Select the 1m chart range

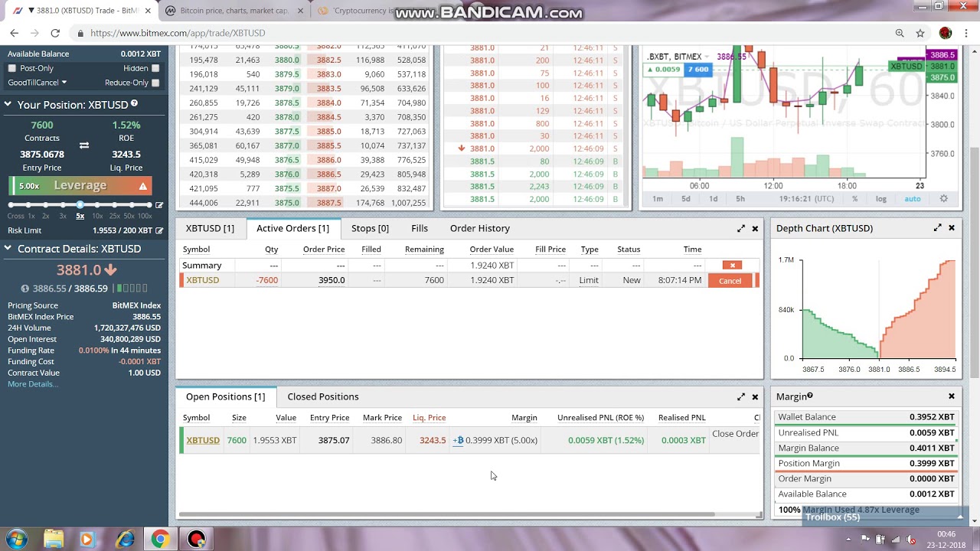click(x=658, y=199)
